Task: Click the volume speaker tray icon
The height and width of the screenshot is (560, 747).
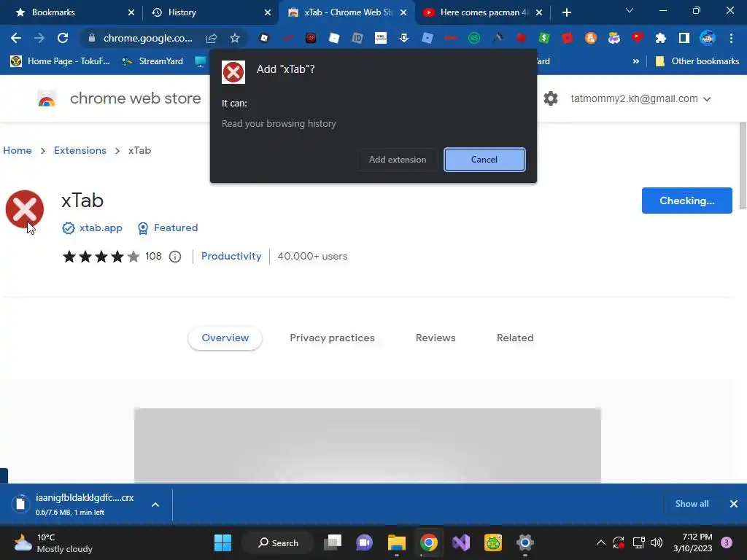Action: [657, 542]
